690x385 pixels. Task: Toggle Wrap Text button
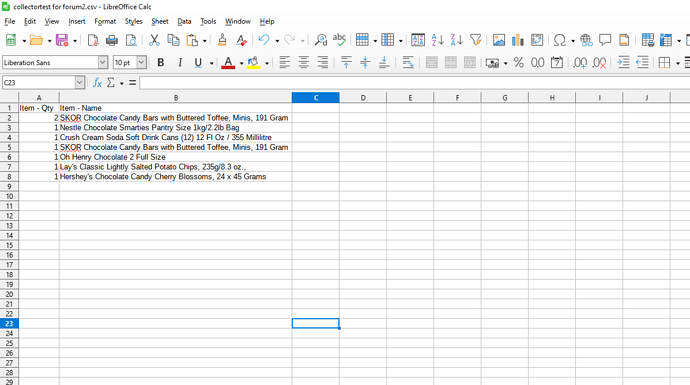coord(408,62)
